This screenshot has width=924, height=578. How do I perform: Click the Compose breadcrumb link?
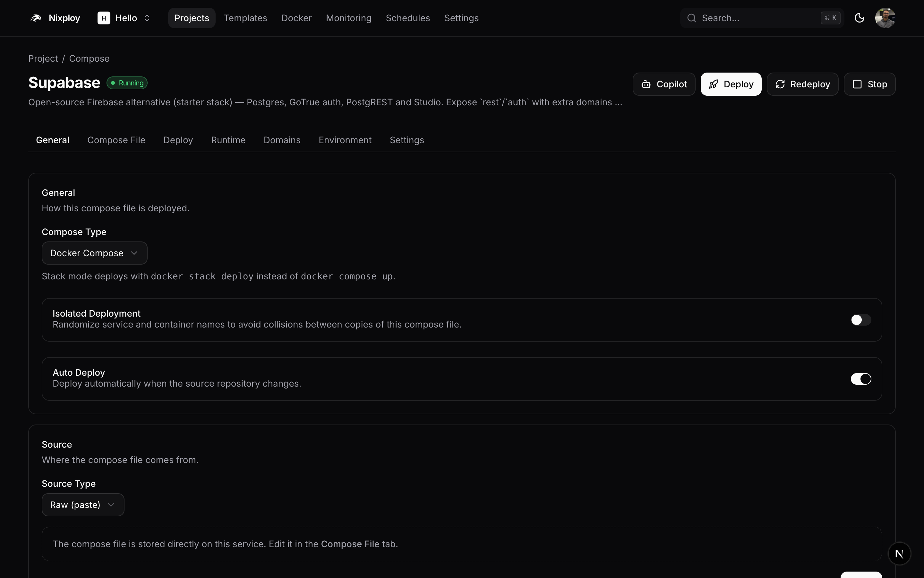click(x=89, y=58)
